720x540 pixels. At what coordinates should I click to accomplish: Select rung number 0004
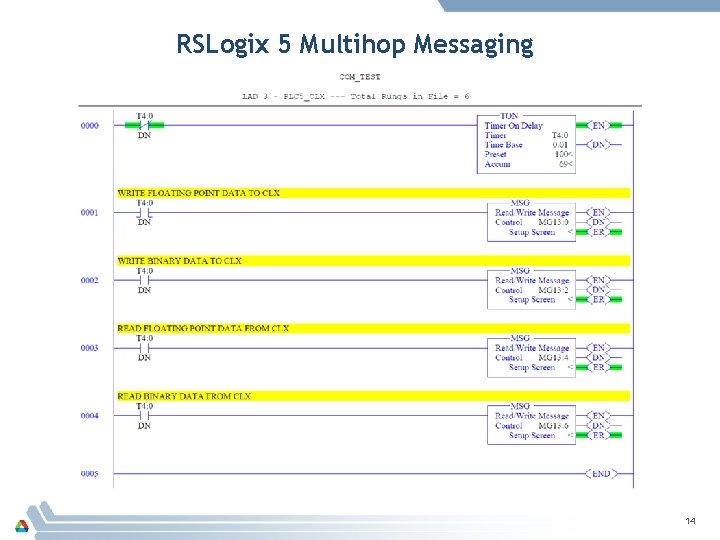click(x=90, y=416)
